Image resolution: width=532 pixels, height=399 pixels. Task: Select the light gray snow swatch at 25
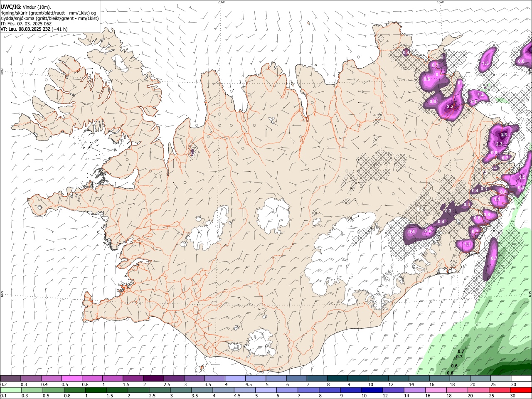tap(500, 379)
